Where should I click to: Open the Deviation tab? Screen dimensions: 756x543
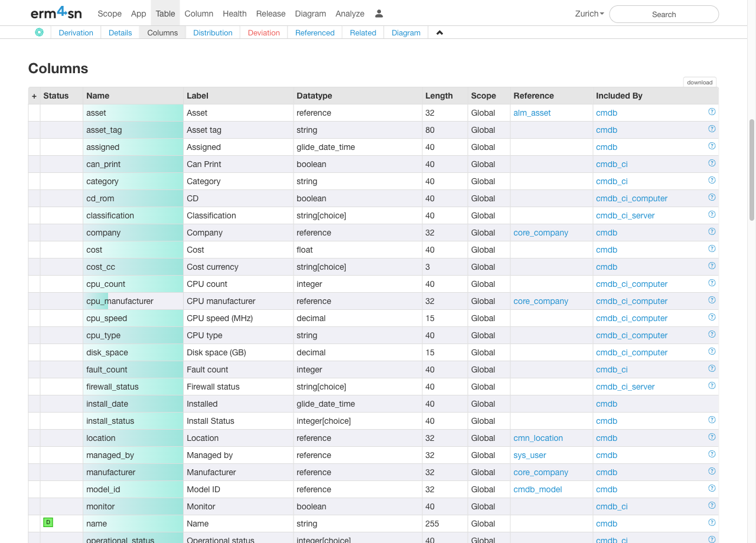click(x=263, y=33)
